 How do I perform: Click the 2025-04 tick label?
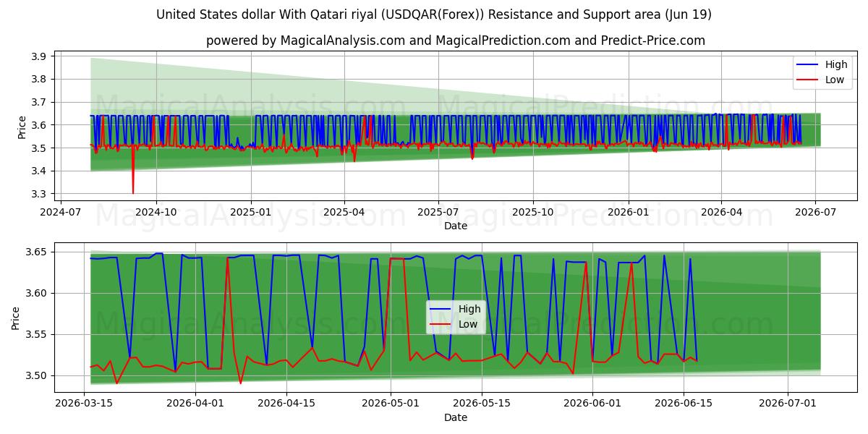point(344,212)
